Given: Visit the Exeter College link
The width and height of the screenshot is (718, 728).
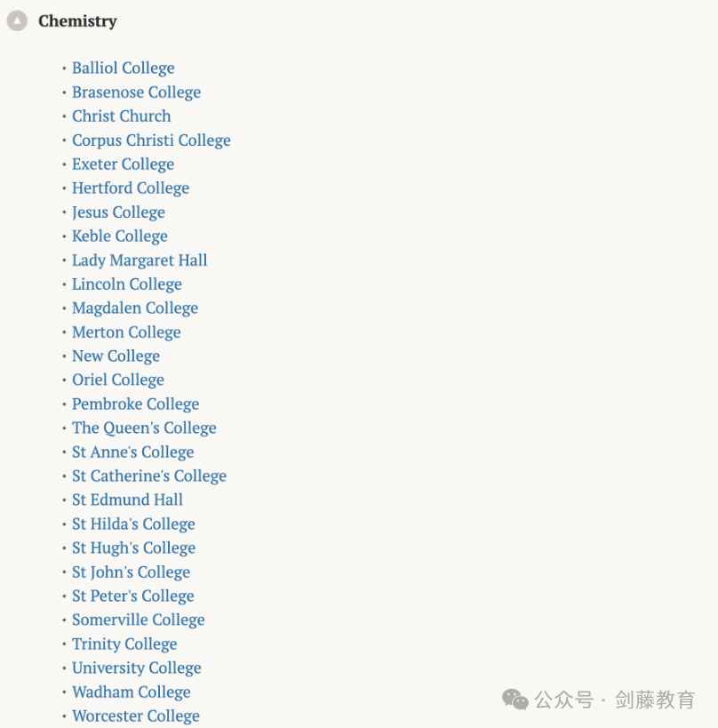Looking at the screenshot, I should 123,164.
